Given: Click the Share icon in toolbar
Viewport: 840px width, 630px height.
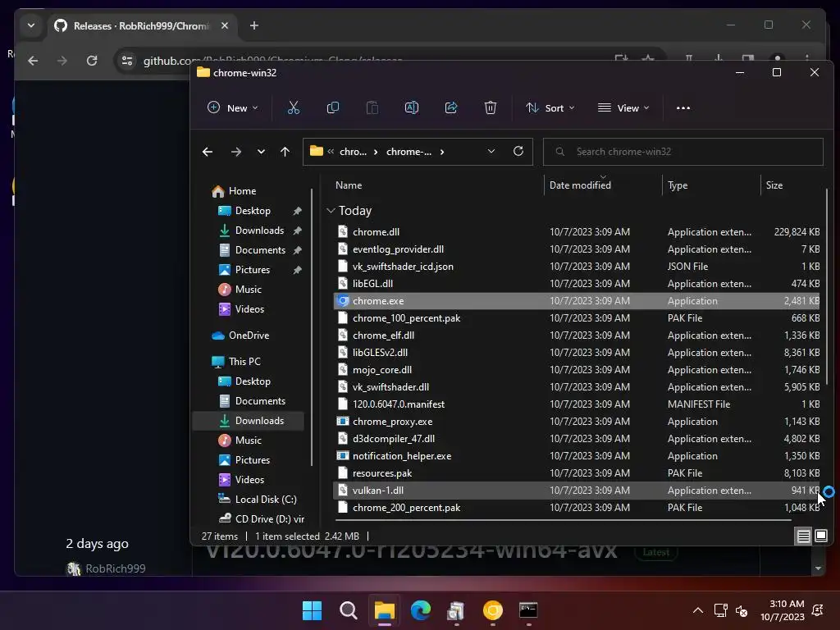Looking at the screenshot, I should pos(451,107).
